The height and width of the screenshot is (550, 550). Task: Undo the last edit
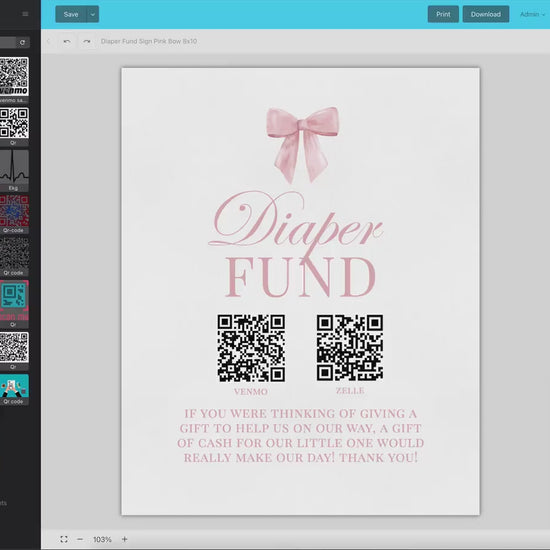[x=67, y=41]
